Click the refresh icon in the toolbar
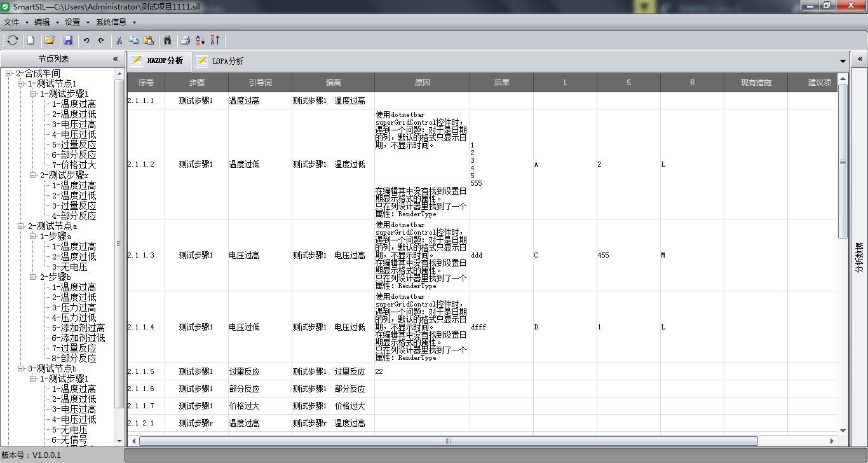This screenshot has width=868, height=463. (x=13, y=40)
